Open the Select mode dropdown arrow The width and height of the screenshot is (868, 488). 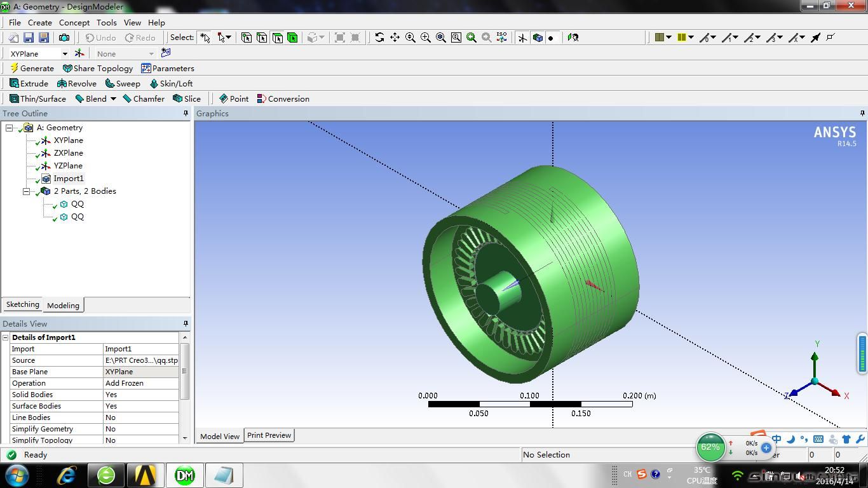pyautogui.click(x=228, y=37)
